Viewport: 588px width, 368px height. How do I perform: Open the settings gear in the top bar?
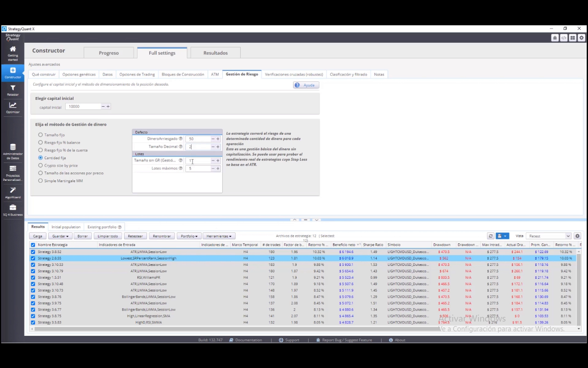tap(582, 38)
